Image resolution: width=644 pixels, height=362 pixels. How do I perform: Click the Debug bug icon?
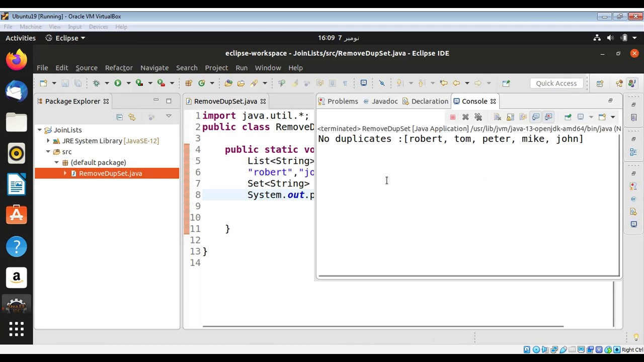pyautogui.click(x=96, y=83)
